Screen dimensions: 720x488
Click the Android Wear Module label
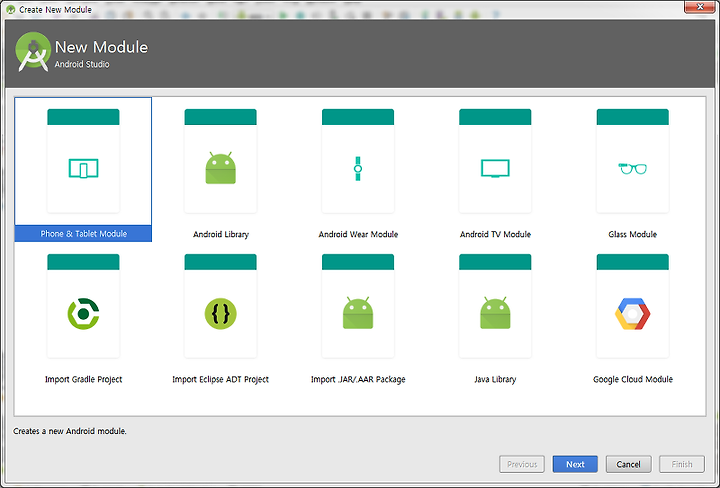(x=358, y=234)
